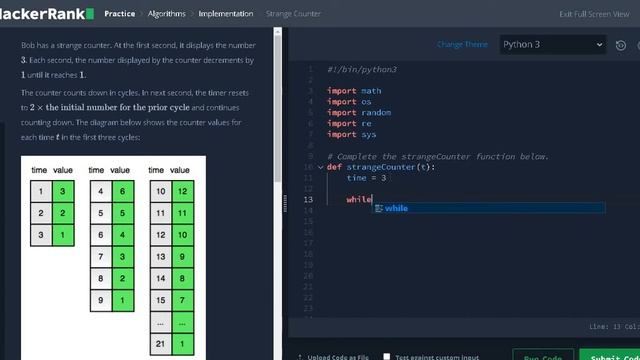Click the Strange Counter breadcrumb title

(293, 14)
